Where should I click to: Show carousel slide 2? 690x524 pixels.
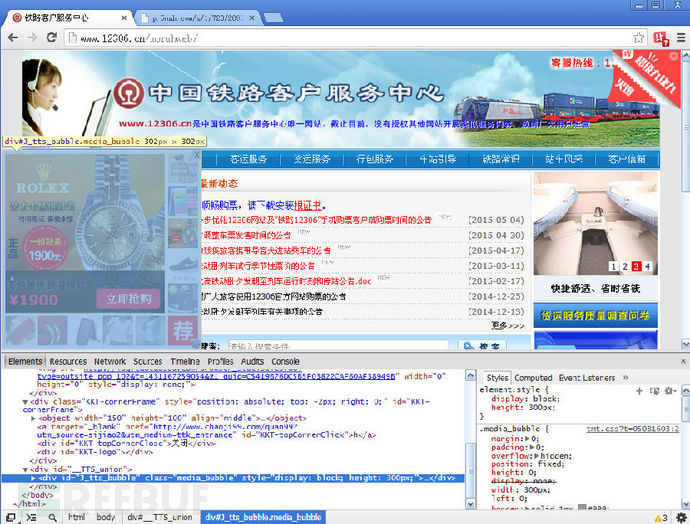625,266
